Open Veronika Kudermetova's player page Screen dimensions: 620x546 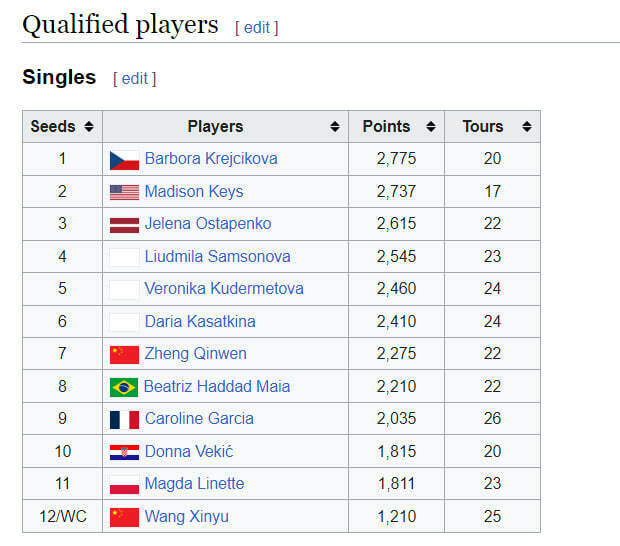(224, 289)
